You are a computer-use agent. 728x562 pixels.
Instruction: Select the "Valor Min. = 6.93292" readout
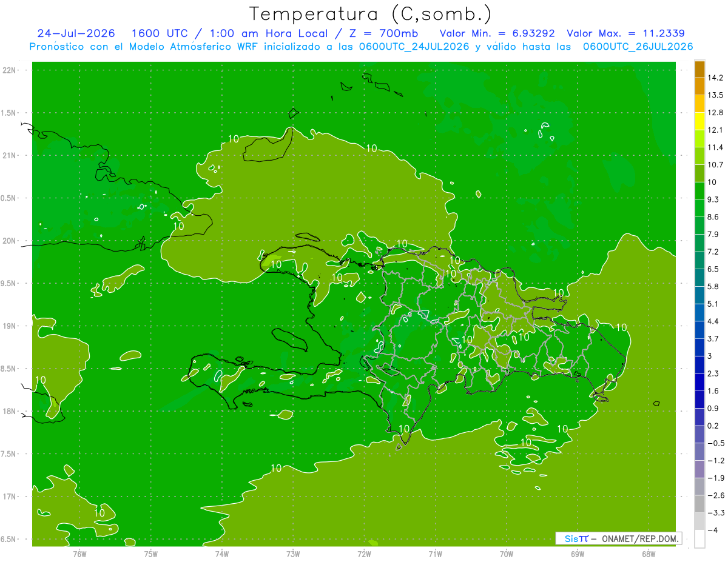click(x=497, y=33)
